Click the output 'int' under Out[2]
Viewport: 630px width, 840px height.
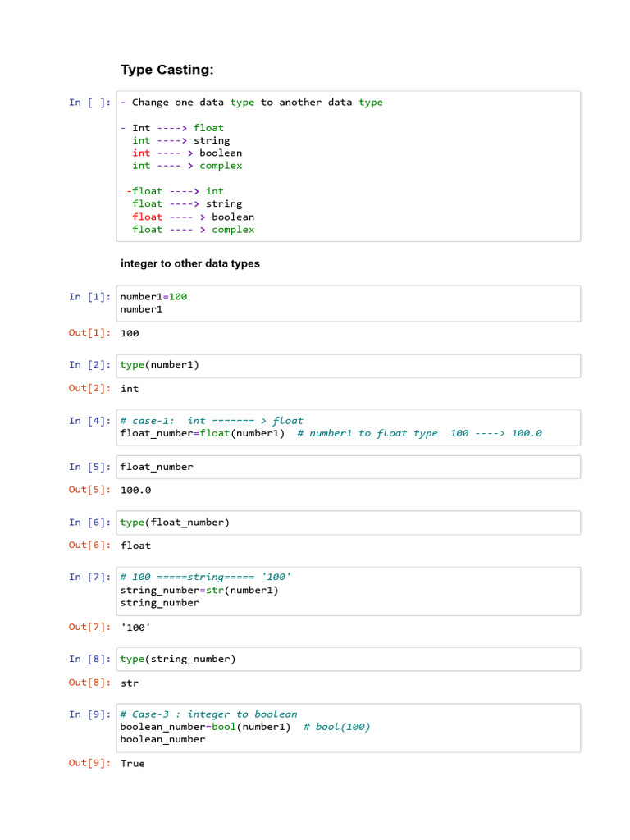(x=130, y=388)
